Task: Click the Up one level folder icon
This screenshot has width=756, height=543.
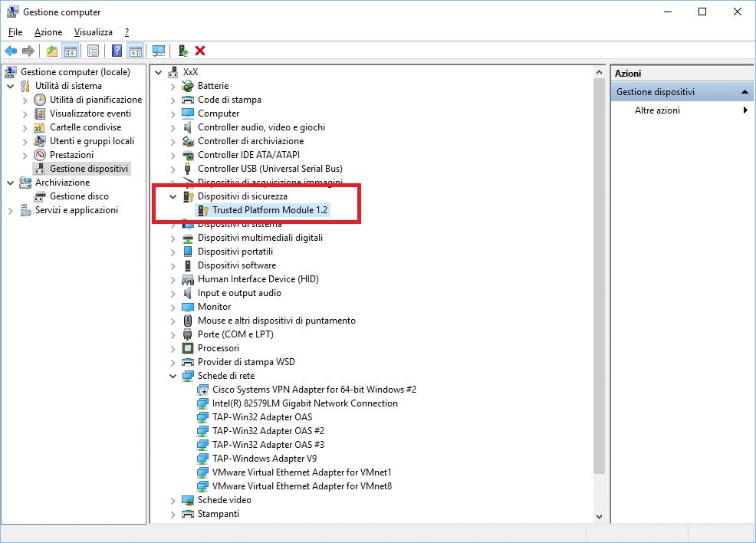Action: point(52,51)
